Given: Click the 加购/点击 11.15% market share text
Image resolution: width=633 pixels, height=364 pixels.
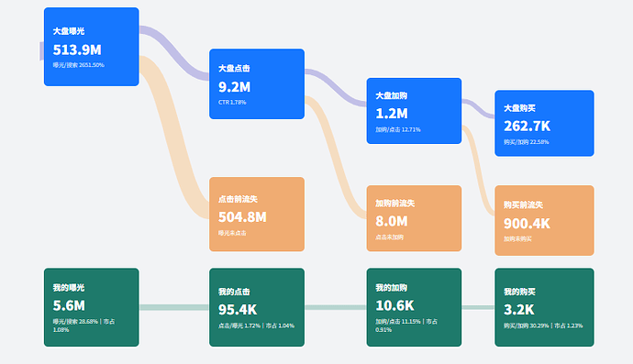Looking at the screenshot, I should [406, 325].
